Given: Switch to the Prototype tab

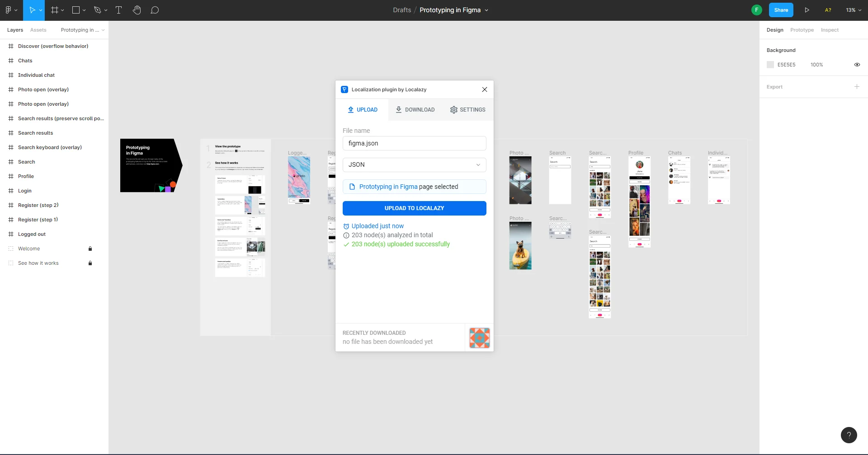Looking at the screenshot, I should [x=802, y=30].
